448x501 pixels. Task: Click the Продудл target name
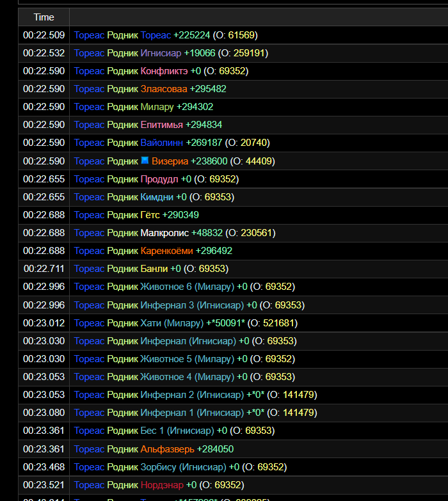click(159, 179)
